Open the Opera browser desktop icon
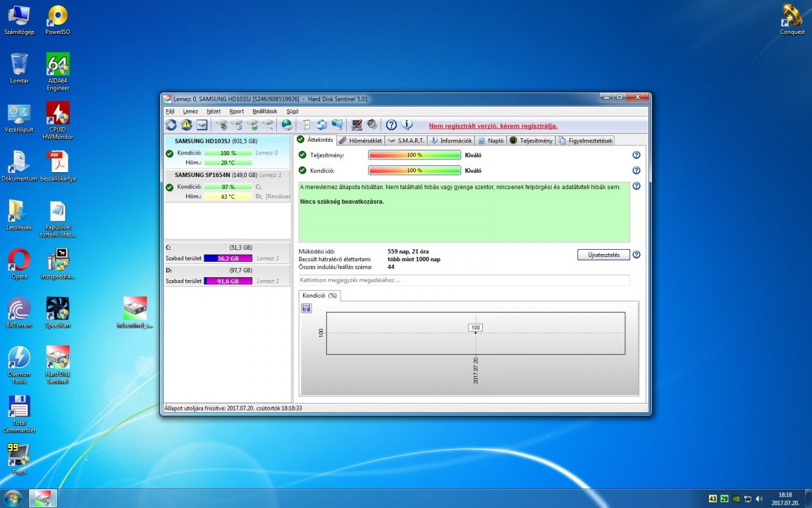 (x=19, y=264)
